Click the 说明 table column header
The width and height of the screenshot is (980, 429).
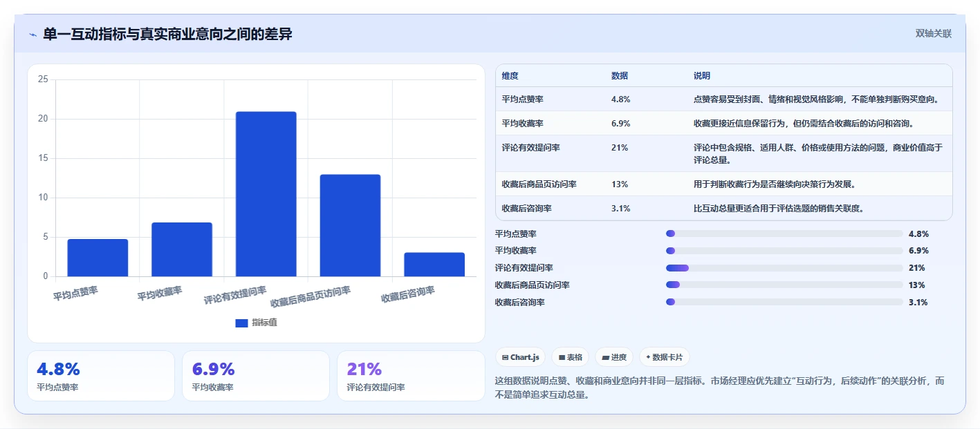(x=702, y=76)
